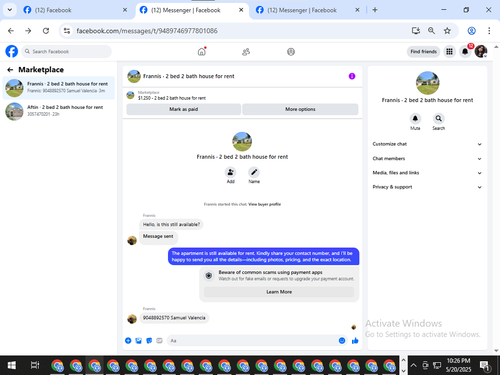Click the Name edit pencil icon
Screen dimensions: 500x375
254,172
